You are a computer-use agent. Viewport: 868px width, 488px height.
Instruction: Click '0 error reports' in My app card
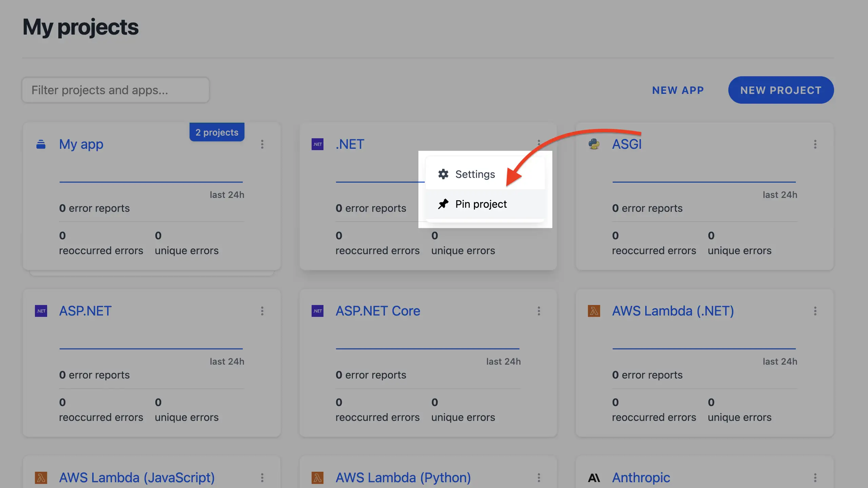pyautogui.click(x=94, y=208)
